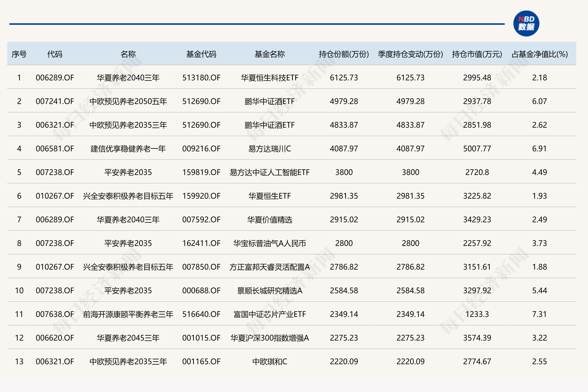Click the 持仓市值(万元) column header

tap(477, 54)
